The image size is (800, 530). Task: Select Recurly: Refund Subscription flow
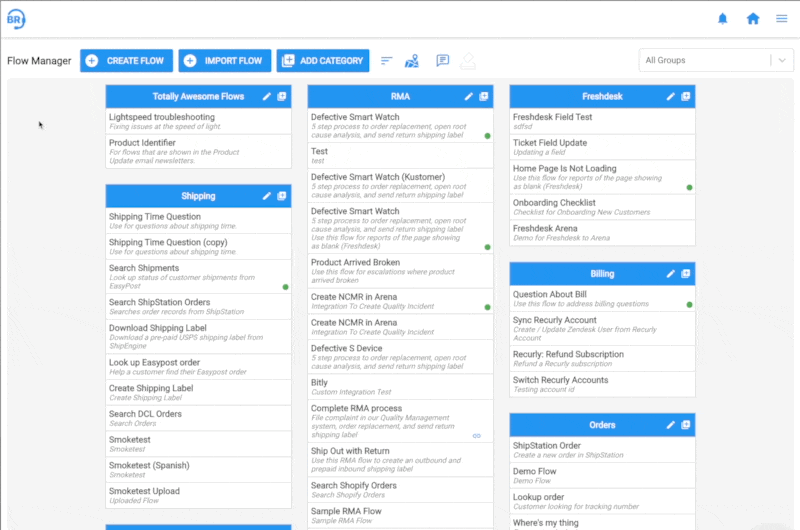tap(603, 359)
